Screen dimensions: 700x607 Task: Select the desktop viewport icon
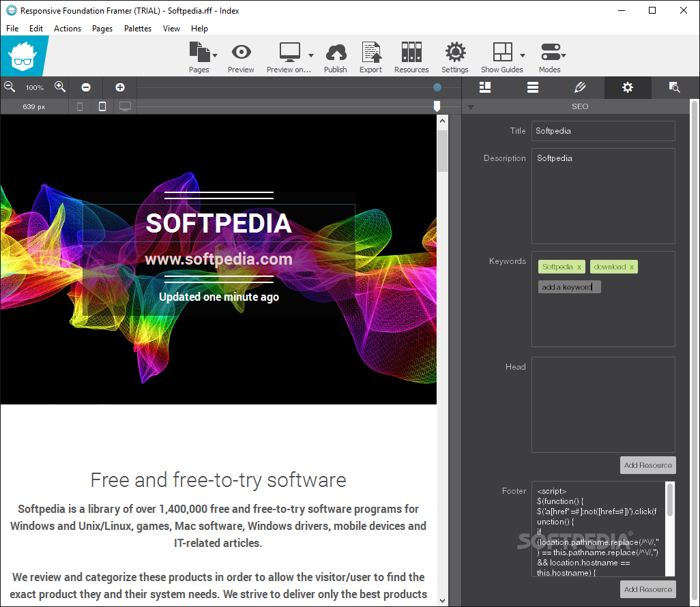[x=125, y=106]
